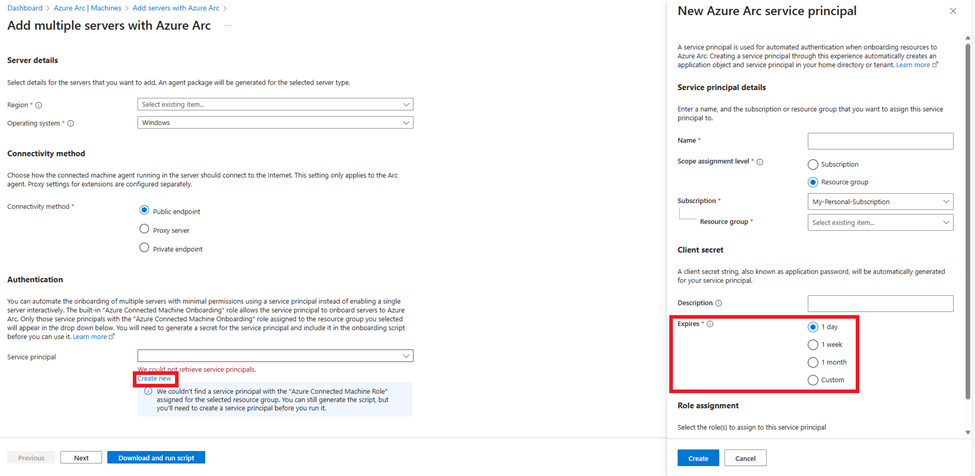
Task: Show the Region info tooltip icon
Action: [39, 105]
